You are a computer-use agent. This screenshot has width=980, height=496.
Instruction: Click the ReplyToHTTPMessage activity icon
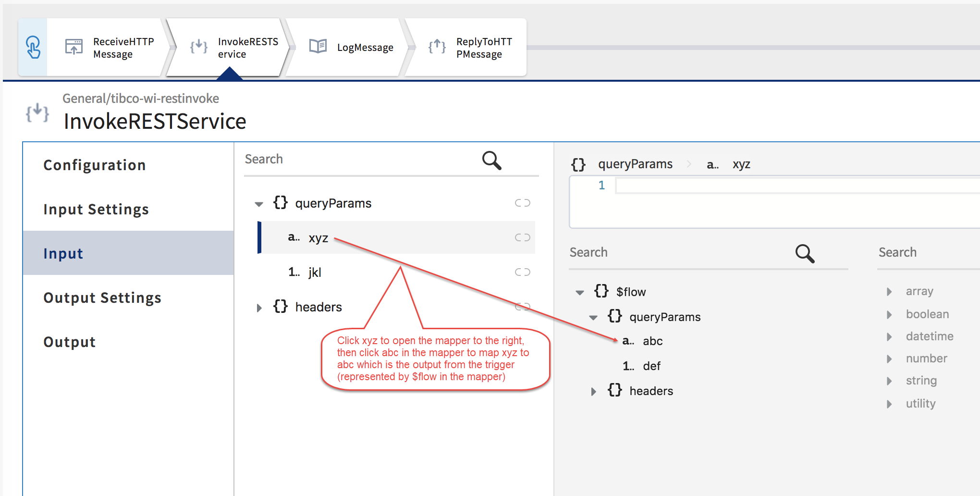437,47
